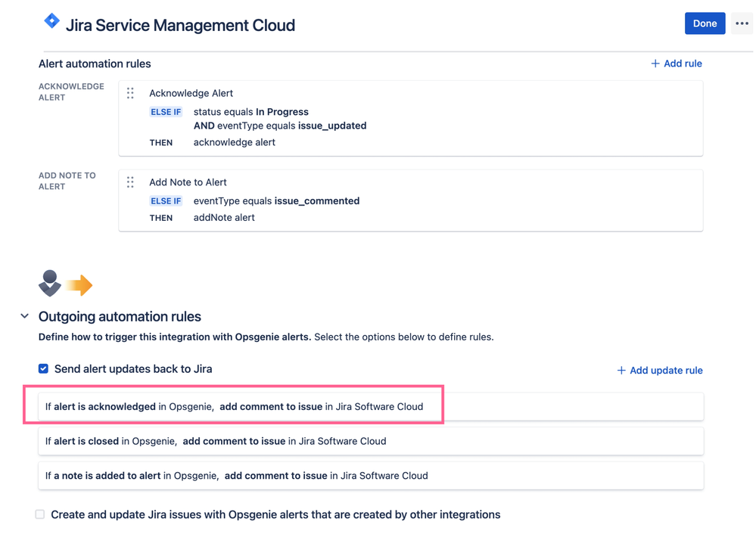Open the Acknowledge Alert rule card
The height and width of the screenshot is (559, 756).
[x=411, y=118]
